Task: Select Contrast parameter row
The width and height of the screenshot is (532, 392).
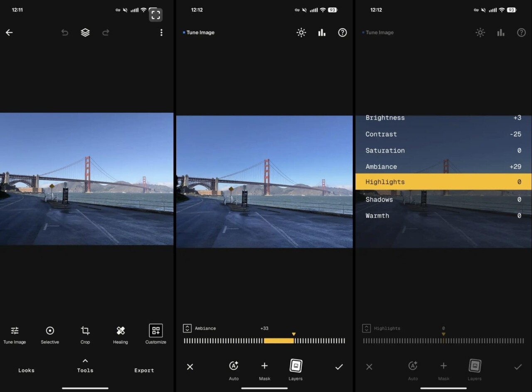Action: tap(443, 134)
